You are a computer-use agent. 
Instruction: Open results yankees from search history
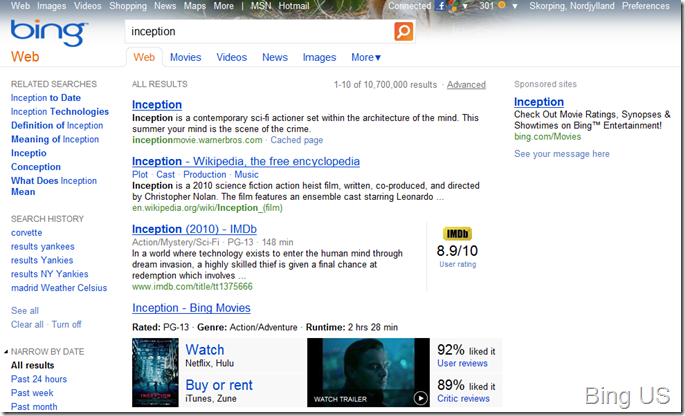[43, 247]
